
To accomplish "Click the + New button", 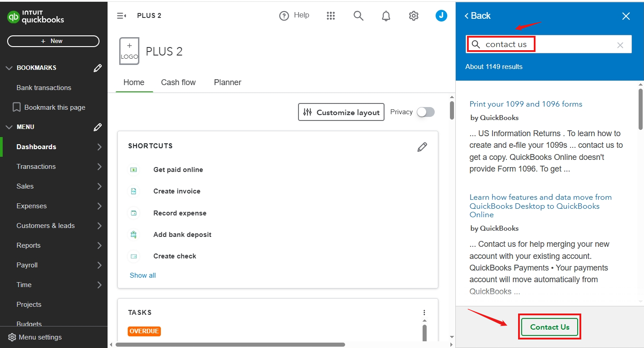I will 53,41.
